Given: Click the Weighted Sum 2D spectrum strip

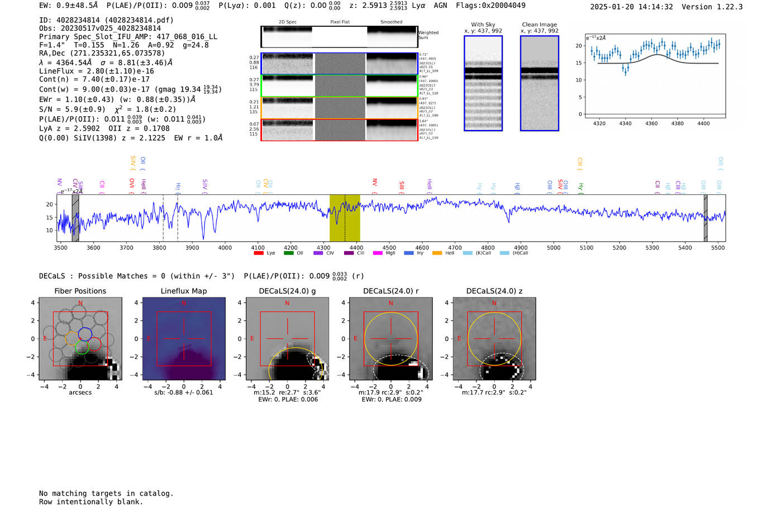Looking at the screenshot, I should (339, 37).
